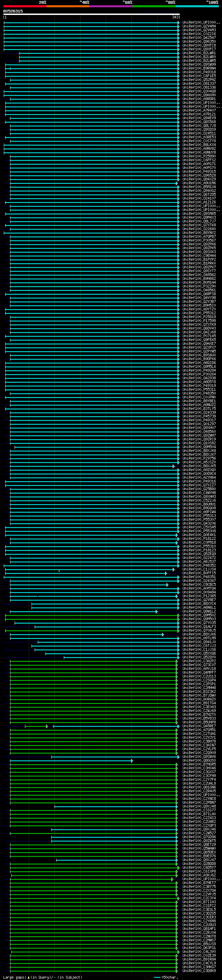Select hit UniRef100_C0Z2I6
Screen dimensions: 222x980
pos(199,34)
